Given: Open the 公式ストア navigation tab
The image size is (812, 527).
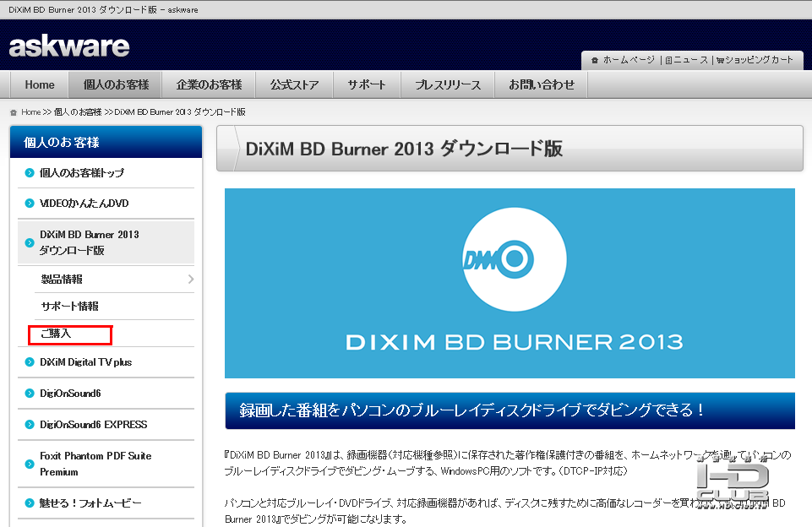Looking at the screenshot, I should (x=294, y=84).
